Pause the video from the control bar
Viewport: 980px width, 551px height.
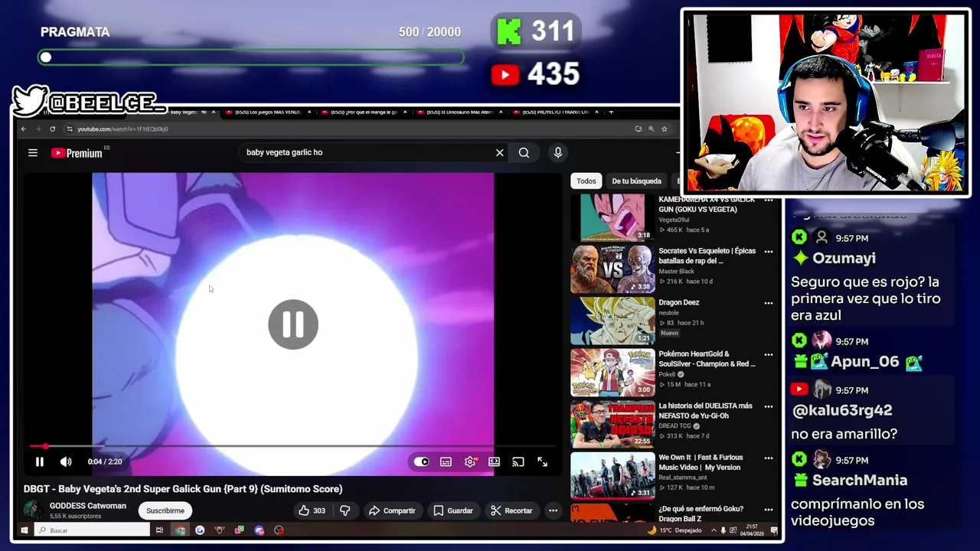pyautogui.click(x=40, y=461)
